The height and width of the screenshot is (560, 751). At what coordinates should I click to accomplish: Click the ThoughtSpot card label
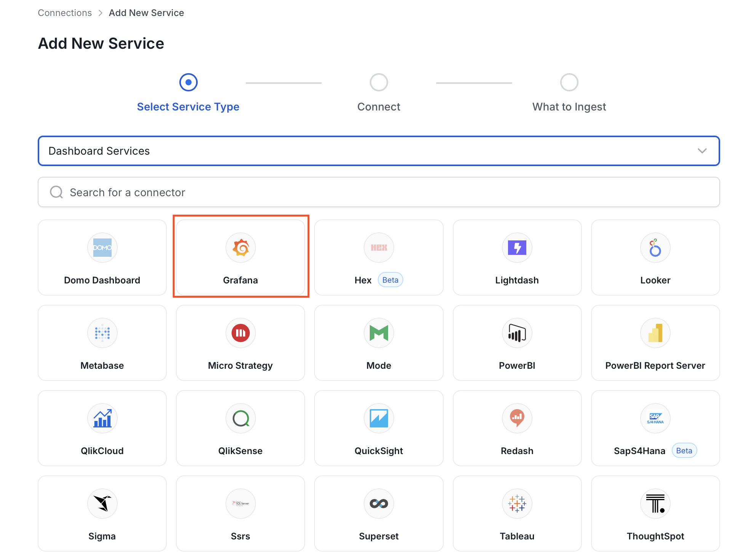(x=655, y=536)
